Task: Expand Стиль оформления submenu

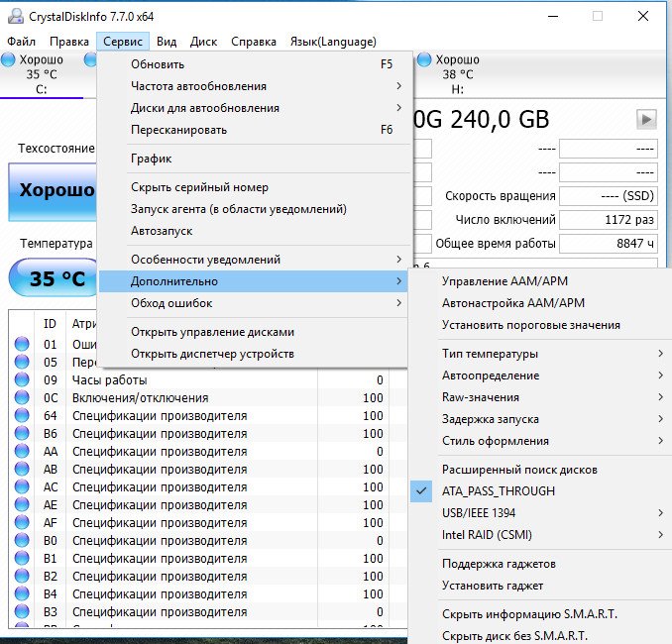Action: (540, 441)
